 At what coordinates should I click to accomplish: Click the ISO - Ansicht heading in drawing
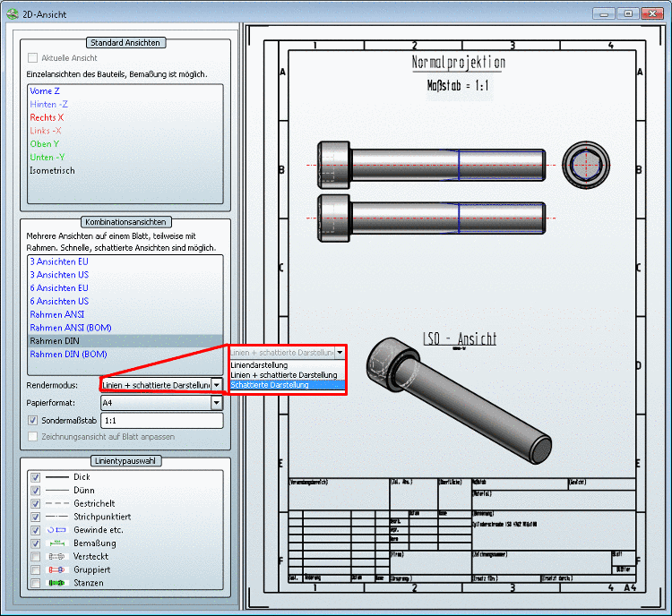460,338
